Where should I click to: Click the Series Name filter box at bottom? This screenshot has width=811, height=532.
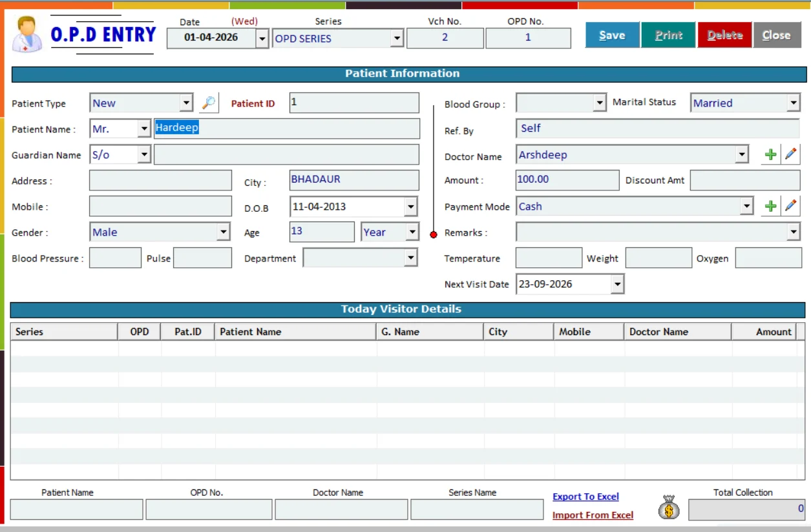[477, 509]
